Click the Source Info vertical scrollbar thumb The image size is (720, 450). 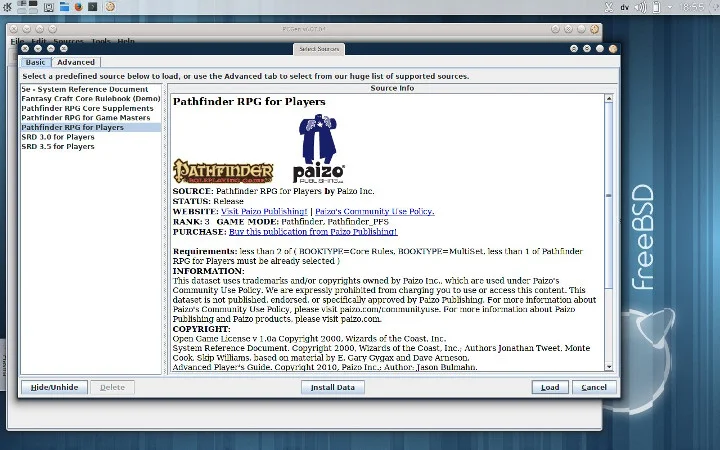[609, 195]
